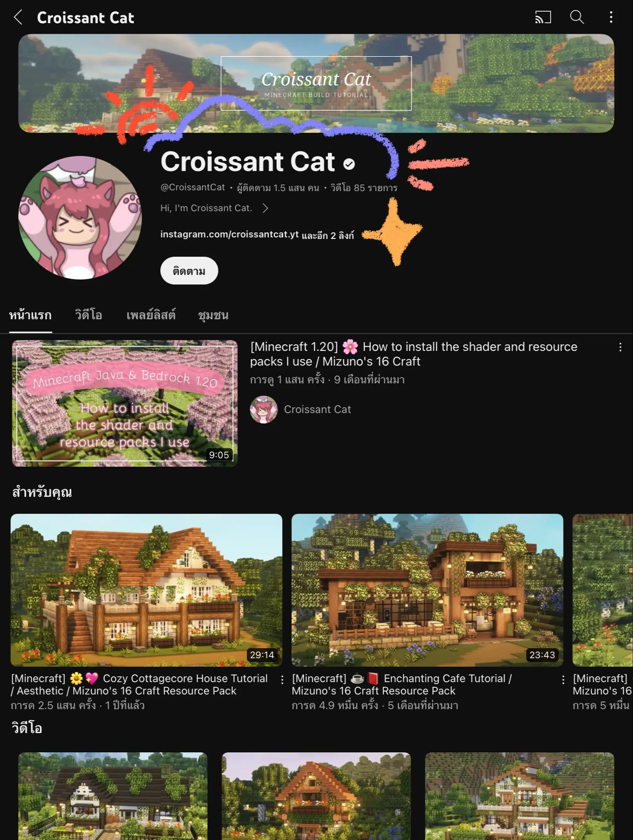Open the Enchanting Cafe Tutorial thumbnail
633x840 pixels.
point(427,590)
